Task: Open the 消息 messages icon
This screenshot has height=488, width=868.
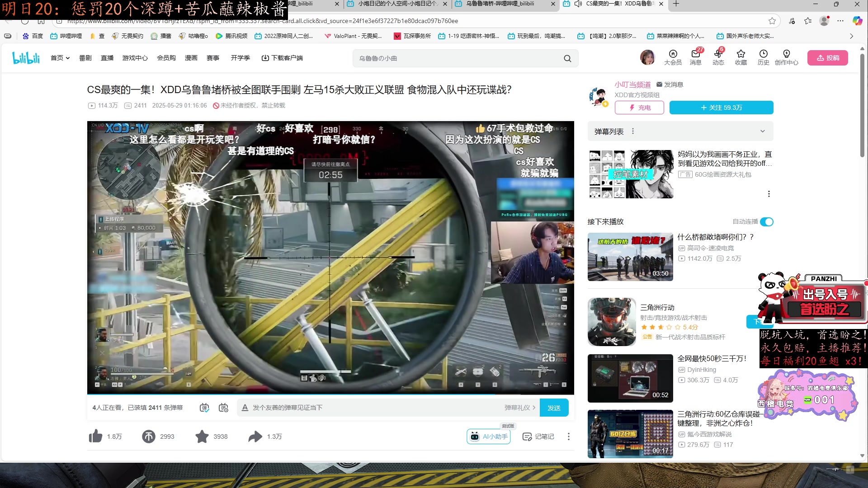Action: pos(695,57)
